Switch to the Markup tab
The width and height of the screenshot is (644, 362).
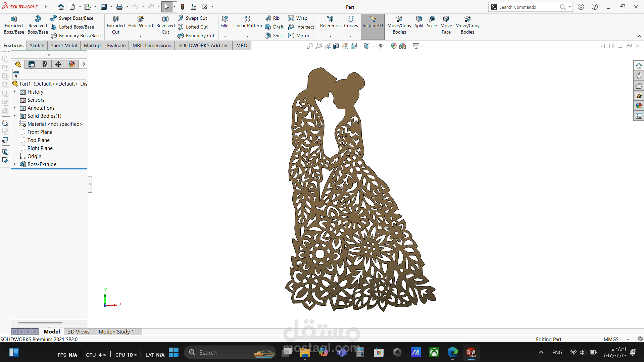click(92, 46)
